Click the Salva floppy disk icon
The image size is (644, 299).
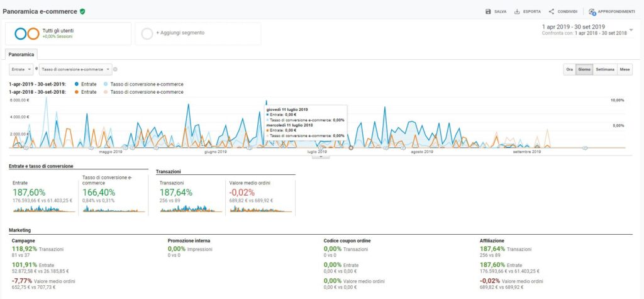[489, 11]
